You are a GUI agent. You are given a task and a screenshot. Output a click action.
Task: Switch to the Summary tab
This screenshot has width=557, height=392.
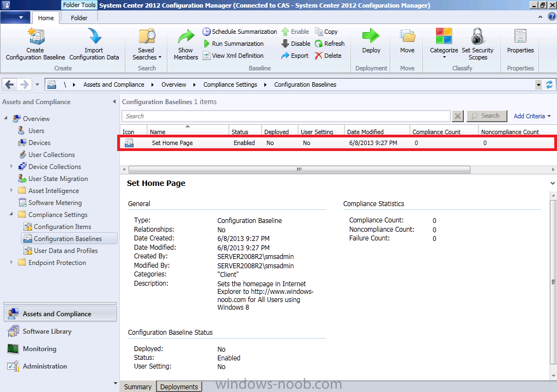coord(138,387)
